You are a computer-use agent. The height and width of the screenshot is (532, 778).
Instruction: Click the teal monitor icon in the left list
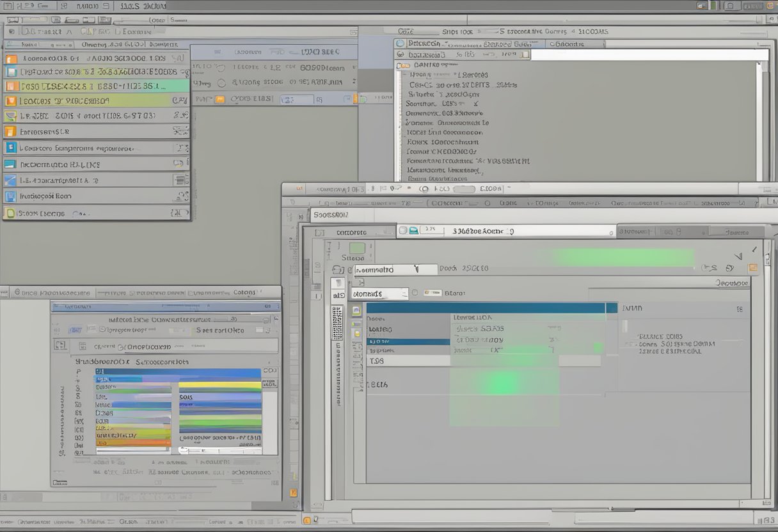10,164
